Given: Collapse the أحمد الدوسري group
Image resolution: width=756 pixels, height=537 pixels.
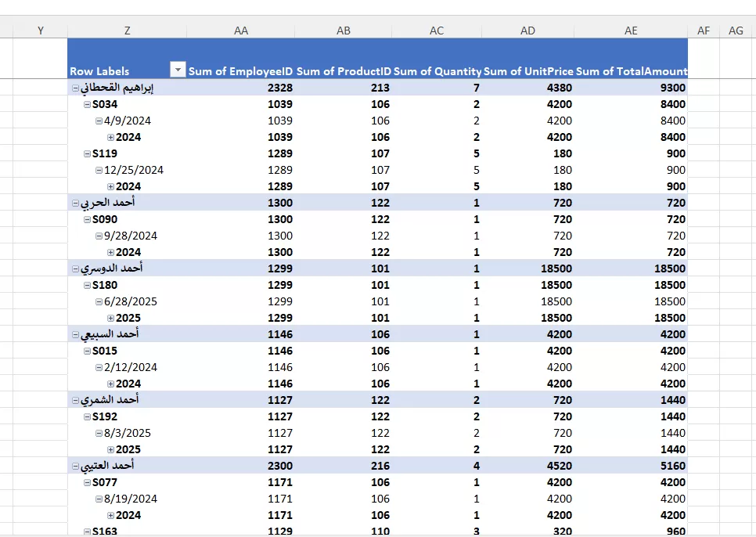Looking at the screenshot, I should click(x=75, y=269).
